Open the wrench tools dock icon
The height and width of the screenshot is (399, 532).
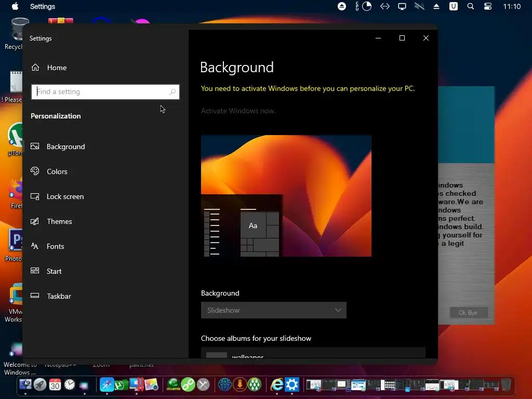tap(203, 385)
